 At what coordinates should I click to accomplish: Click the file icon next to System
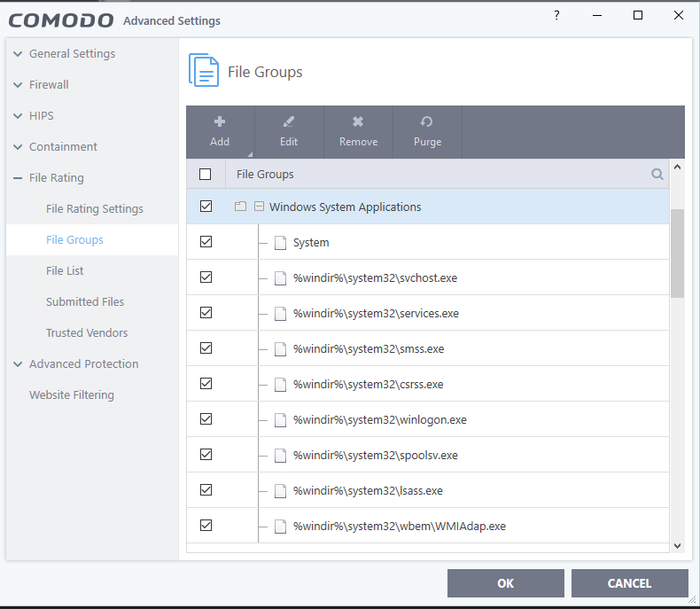[280, 242]
